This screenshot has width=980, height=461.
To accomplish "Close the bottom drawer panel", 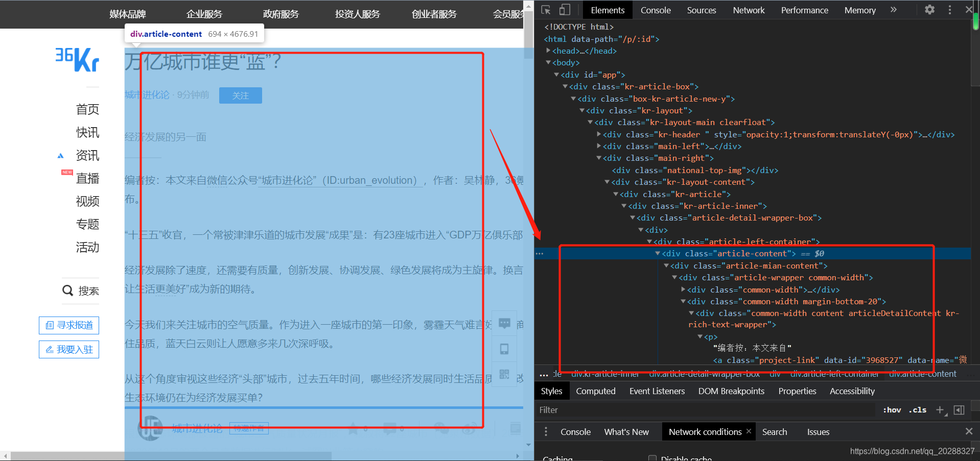I will 969,431.
